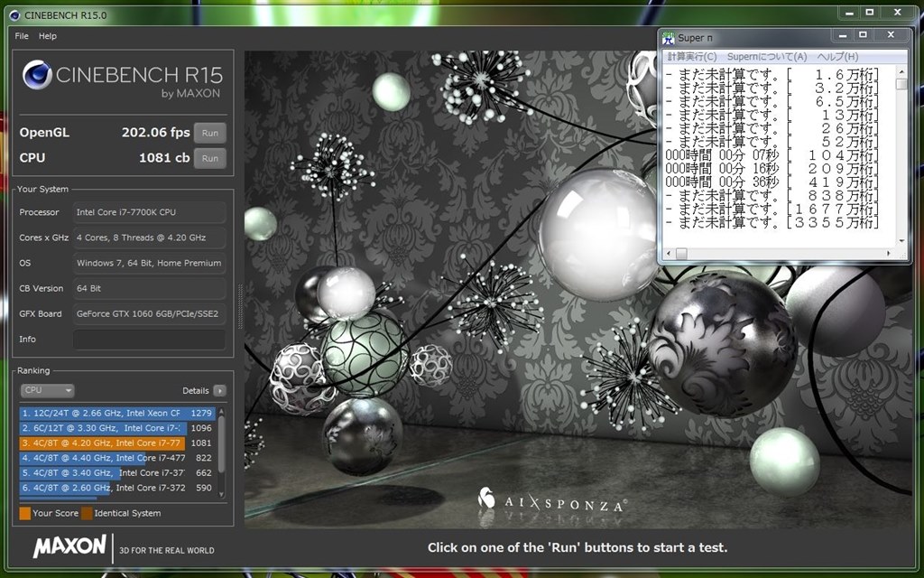Click the down arrow of Super Pi scrollbar
The width and height of the screenshot is (924, 578).
click(x=901, y=241)
